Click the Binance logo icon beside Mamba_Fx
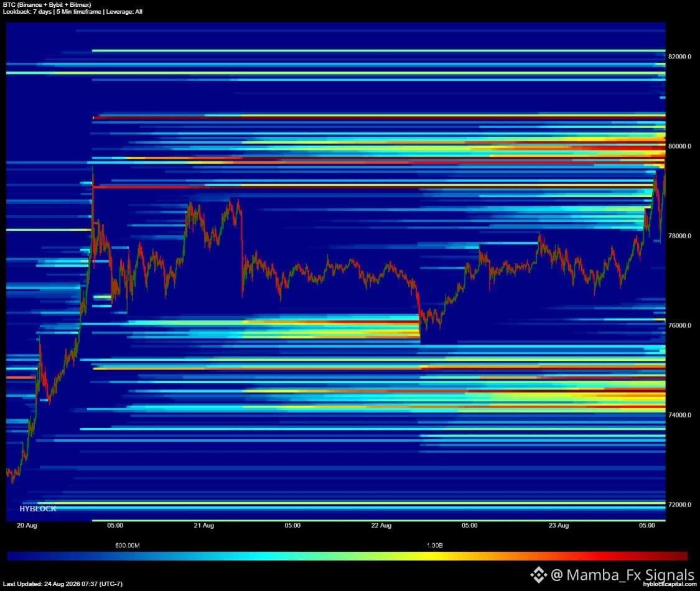Image resolution: width=700 pixels, height=591 pixels. point(538,575)
